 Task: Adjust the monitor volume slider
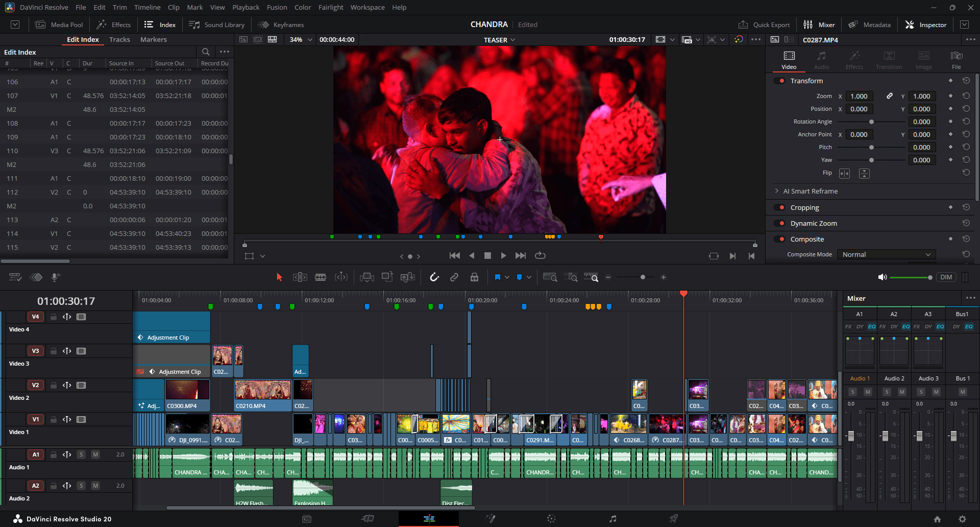point(930,277)
